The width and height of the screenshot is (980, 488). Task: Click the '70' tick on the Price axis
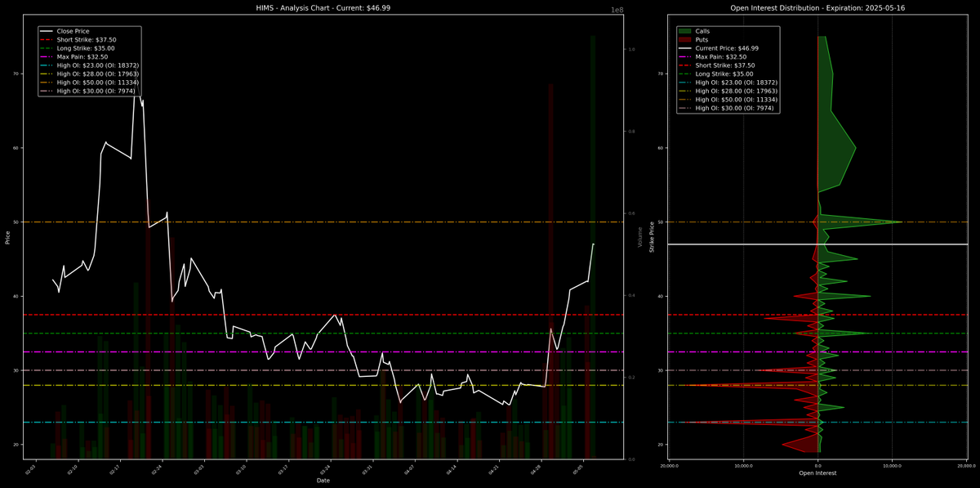16,74
